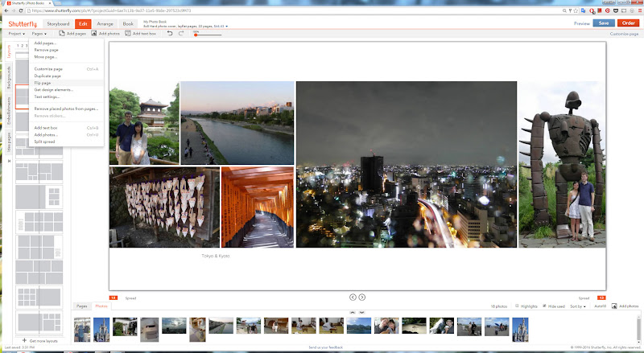Expand photo book details dropdown arrow

coord(226,27)
